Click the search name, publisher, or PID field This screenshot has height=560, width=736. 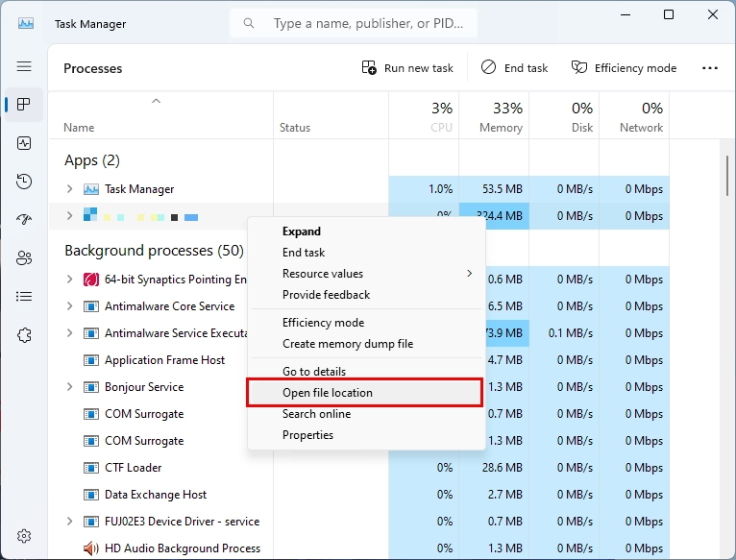pos(354,23)
